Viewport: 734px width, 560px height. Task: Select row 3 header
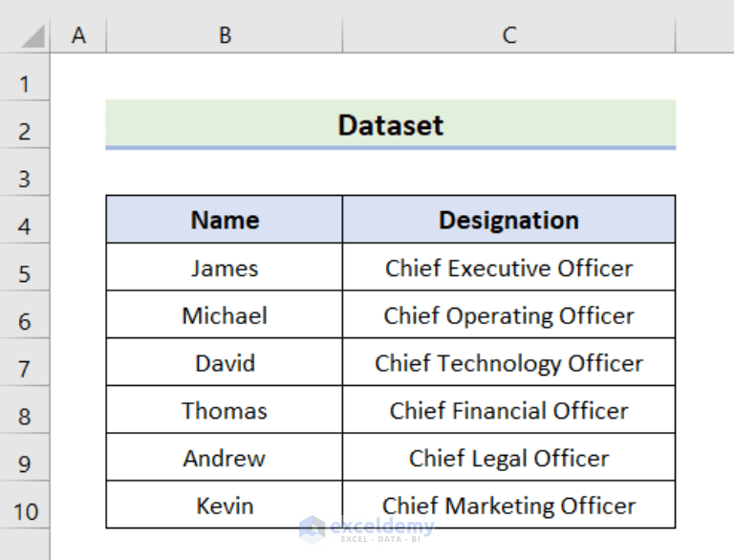[x=24, y=172]
